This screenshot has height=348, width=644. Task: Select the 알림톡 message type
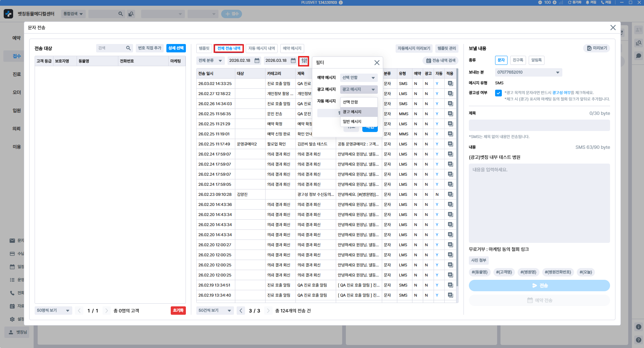536,60
